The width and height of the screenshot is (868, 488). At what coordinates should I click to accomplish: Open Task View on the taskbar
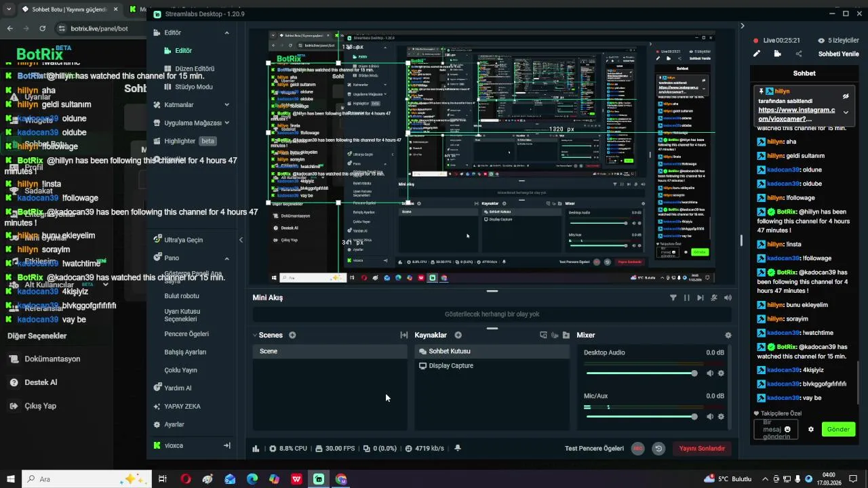pos(163,479)
